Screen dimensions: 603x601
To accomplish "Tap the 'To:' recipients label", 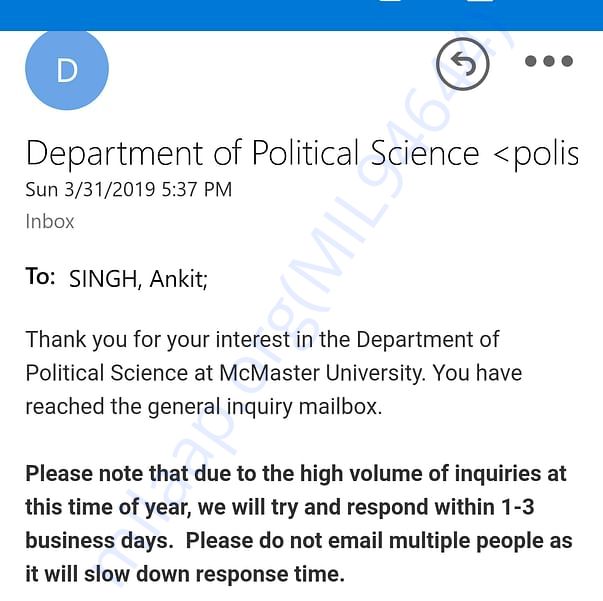I will 40,276.
